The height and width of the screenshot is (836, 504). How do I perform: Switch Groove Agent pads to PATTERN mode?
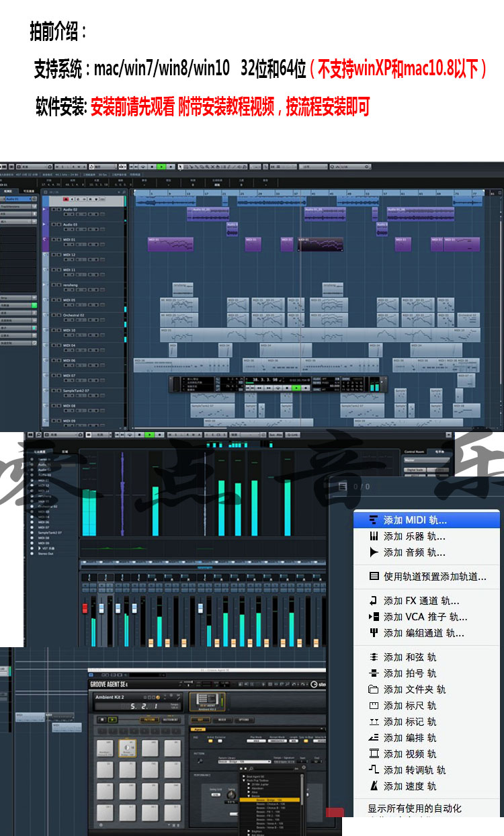coord(149,719)
